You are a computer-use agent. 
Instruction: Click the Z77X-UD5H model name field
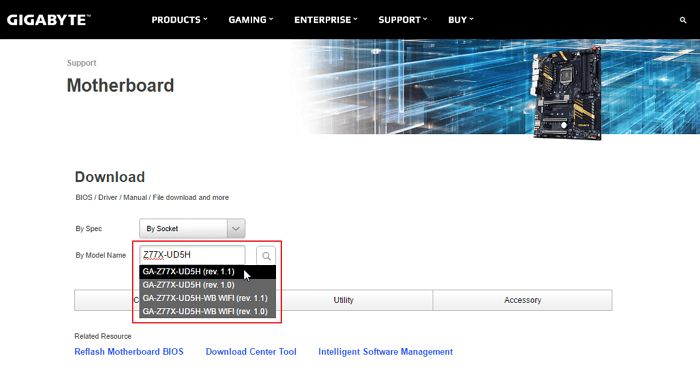pyautogui.click(x=192, y=255)
